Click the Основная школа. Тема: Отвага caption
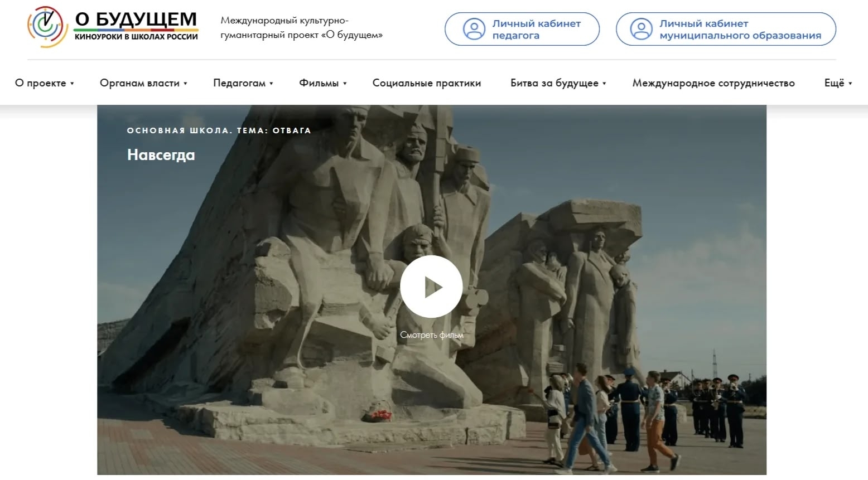Screen dimensions: 868x480 [219, 130]
